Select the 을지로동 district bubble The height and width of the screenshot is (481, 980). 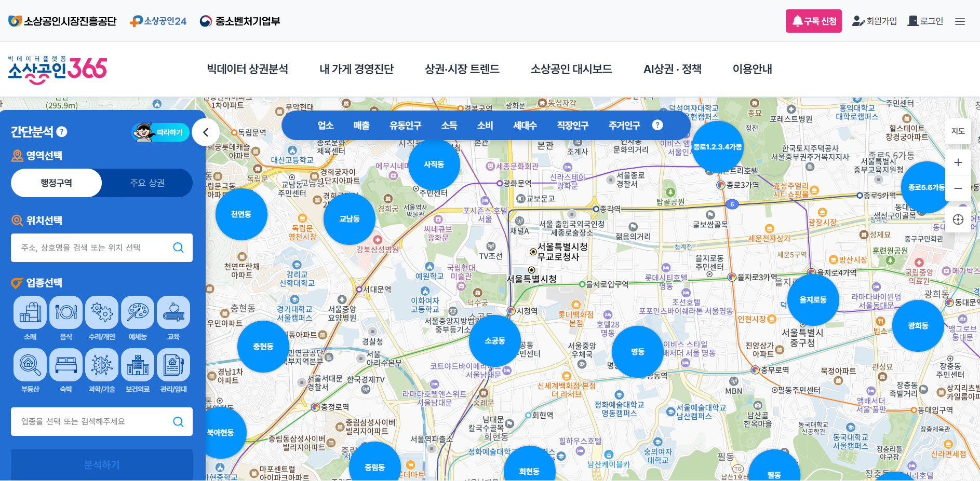[813, 300]
